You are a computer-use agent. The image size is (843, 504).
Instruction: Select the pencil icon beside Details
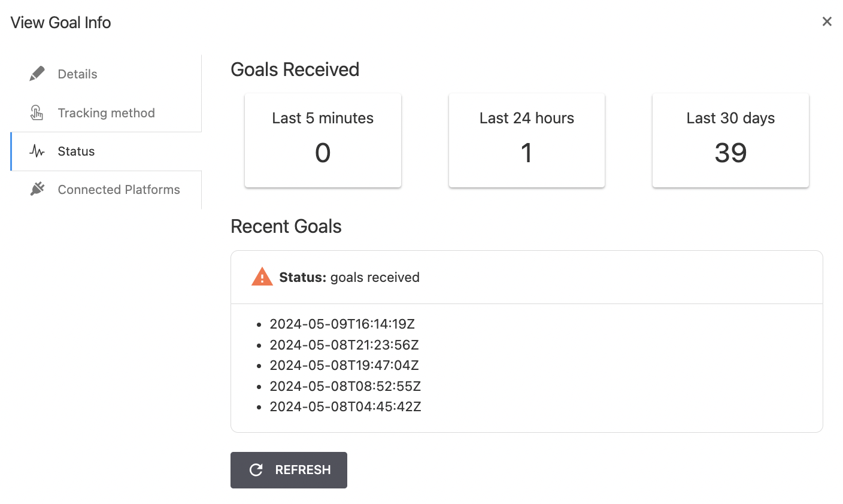(x=37, y=74)
